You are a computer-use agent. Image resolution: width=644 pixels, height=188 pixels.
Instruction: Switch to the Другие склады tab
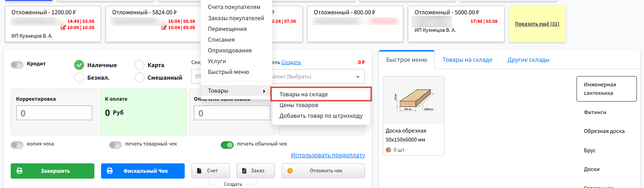coord(528,60)
